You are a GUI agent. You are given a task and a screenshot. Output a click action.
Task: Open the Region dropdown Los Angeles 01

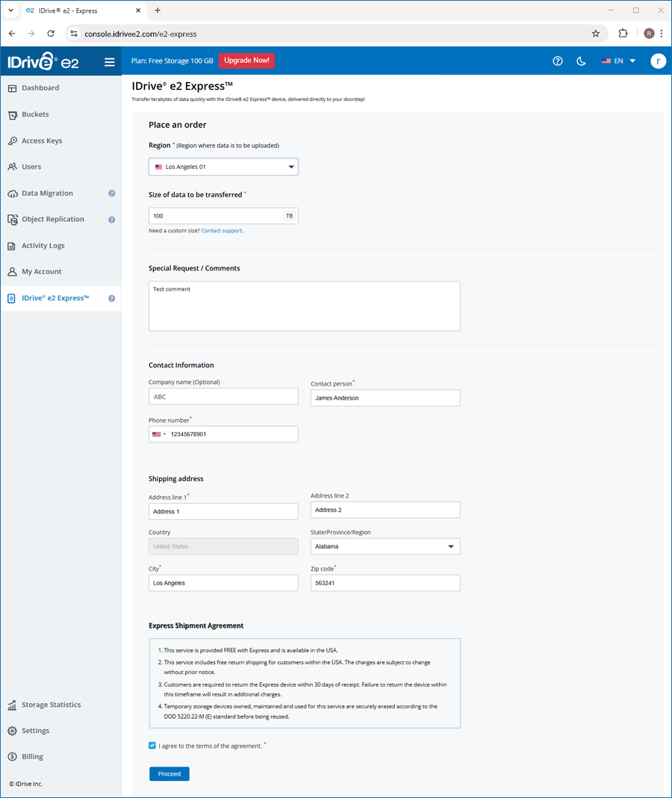(x=223, y=167)
